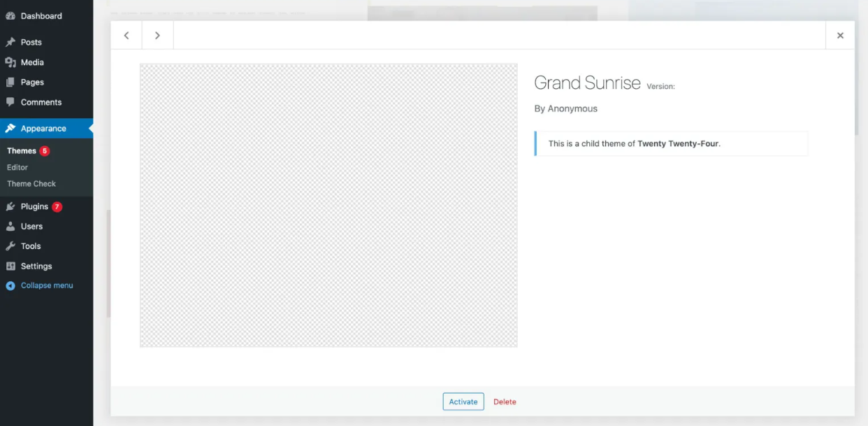The width and height of the screenshot is (868, 426).
Task: Click the Plugins plug icon
Action: [10, 207]
